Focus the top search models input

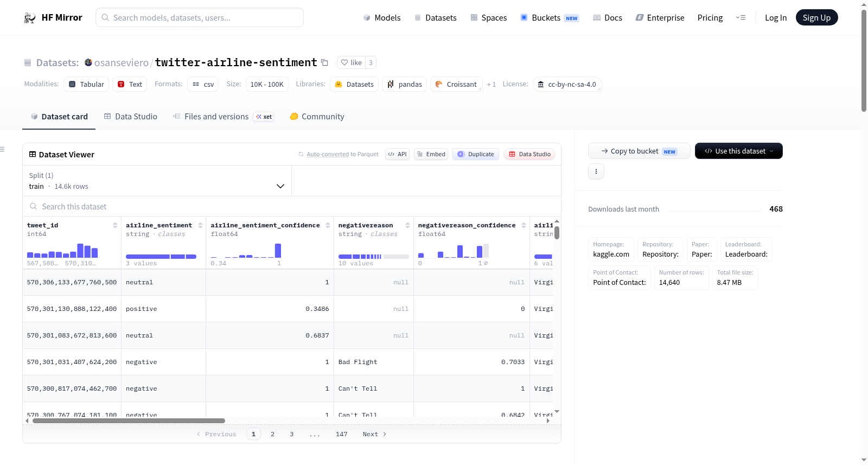[200, 17]
